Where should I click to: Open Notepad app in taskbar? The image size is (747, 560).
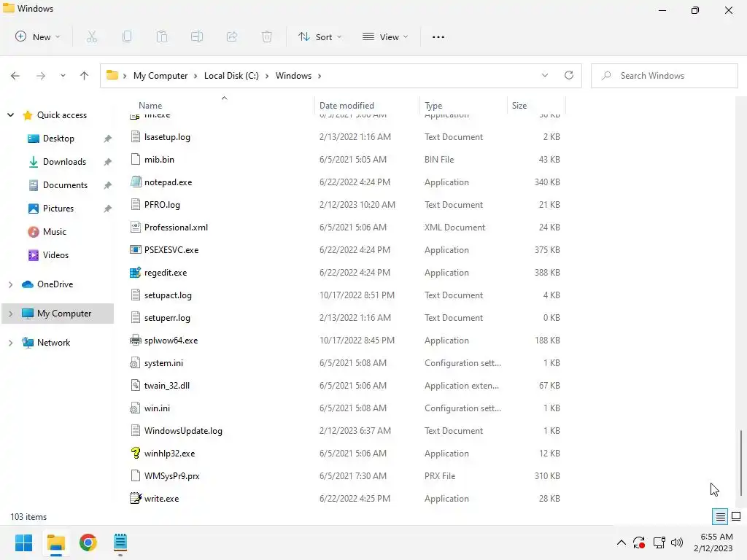[120, 542]
